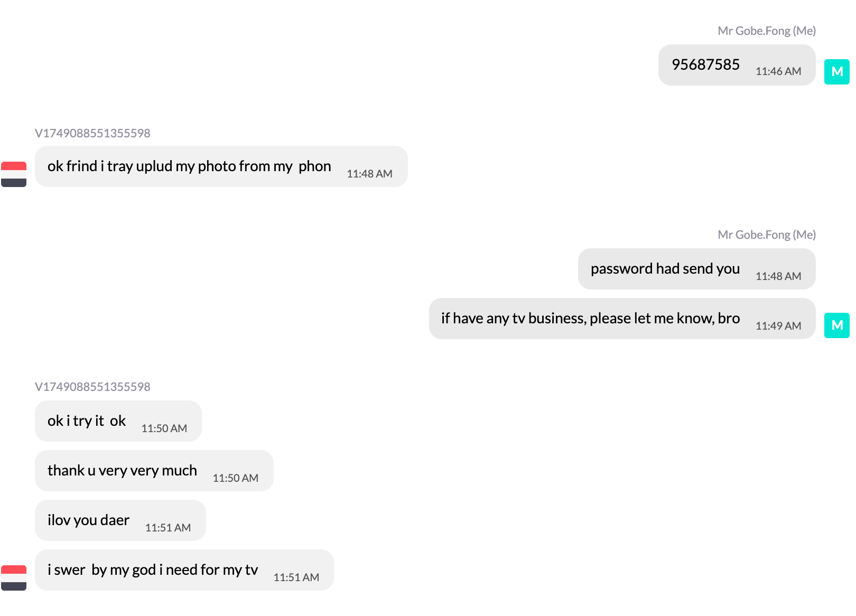Viewport: 856px width, 616px height.
Task: Select the 'ok i try it ok' message
Action: click(x=87, y=421)
